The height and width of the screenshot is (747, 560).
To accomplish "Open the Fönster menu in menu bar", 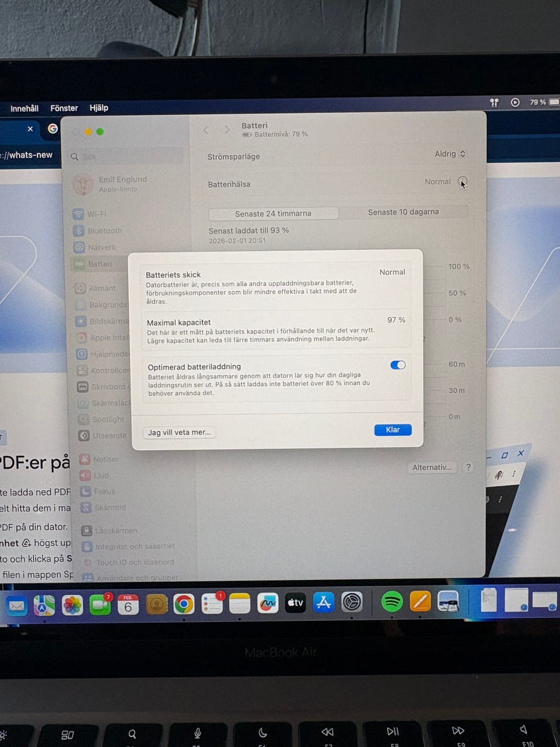I will click(x=64, y=108).
